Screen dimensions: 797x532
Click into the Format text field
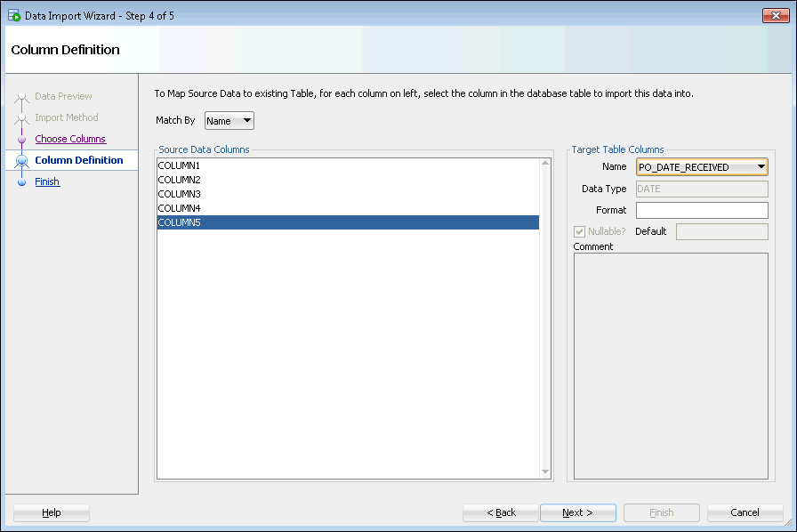pyautogui.click(x=702, y=210)
